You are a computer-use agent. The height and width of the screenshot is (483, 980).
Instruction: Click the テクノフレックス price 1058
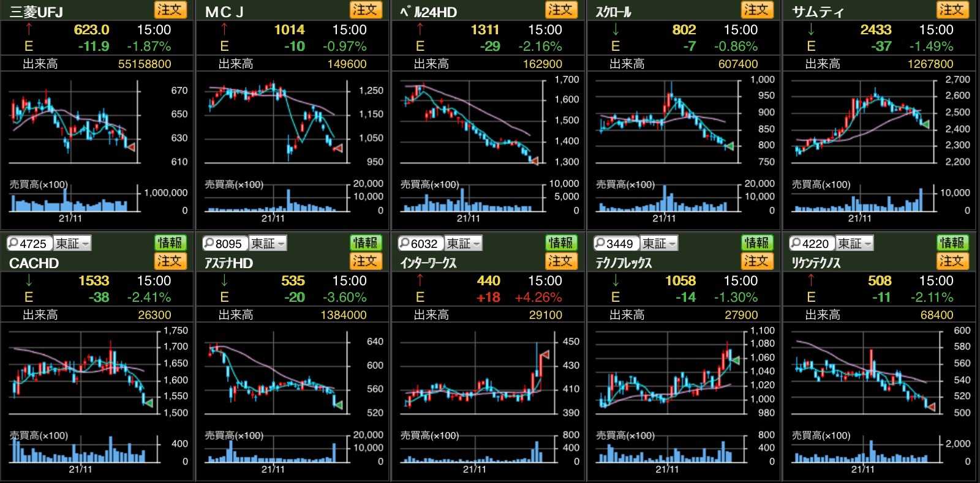pos(680,281)
